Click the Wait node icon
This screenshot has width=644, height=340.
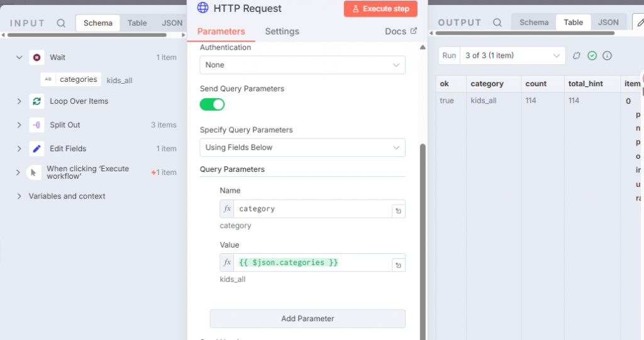coord(36,57)
